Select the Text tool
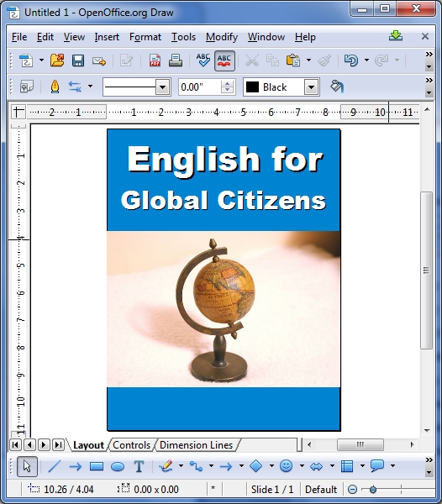 point(139,466)
